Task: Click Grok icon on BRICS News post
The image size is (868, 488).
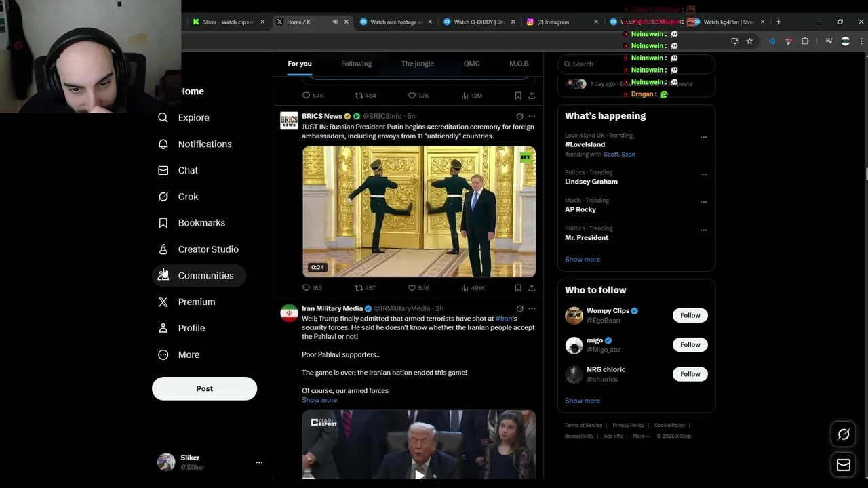Action: 519,116
